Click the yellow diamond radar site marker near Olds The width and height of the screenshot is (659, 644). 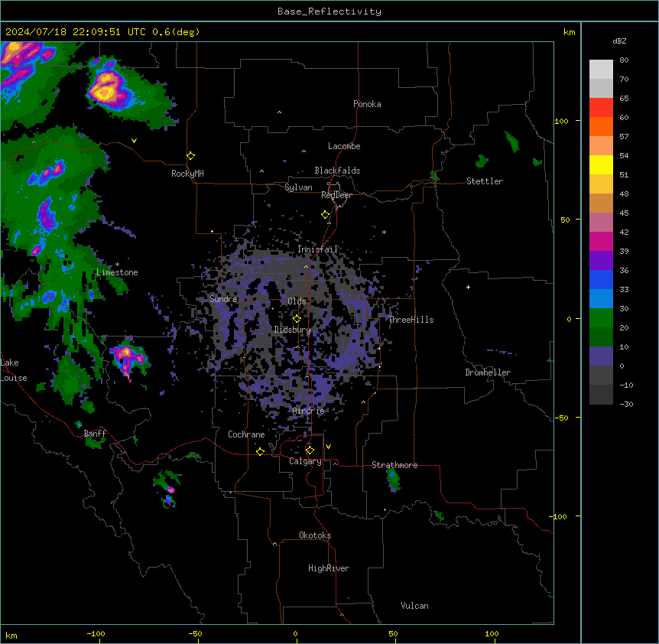click(x=297, y=319)
